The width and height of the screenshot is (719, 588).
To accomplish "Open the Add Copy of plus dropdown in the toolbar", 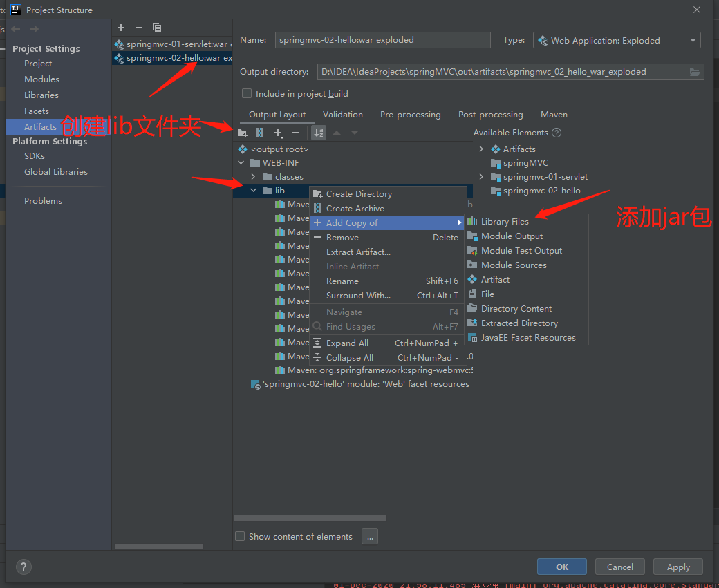I will click(x=279, y=133).
